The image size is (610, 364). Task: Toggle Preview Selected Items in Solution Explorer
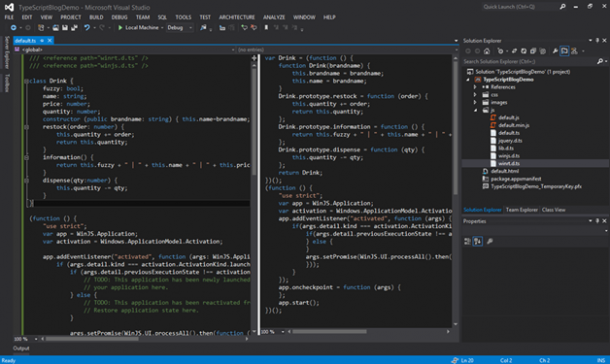click(564, 51)
